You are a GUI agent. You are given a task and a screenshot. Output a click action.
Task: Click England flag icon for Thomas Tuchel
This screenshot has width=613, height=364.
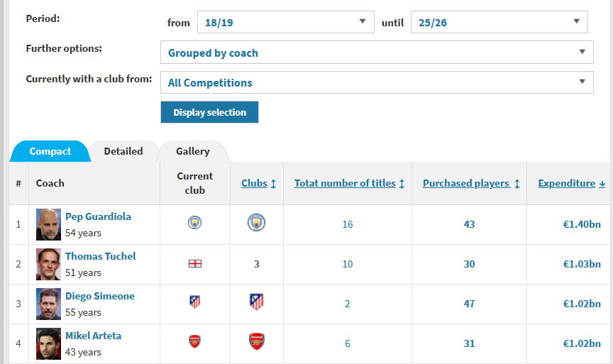click(x=194, y=263)
